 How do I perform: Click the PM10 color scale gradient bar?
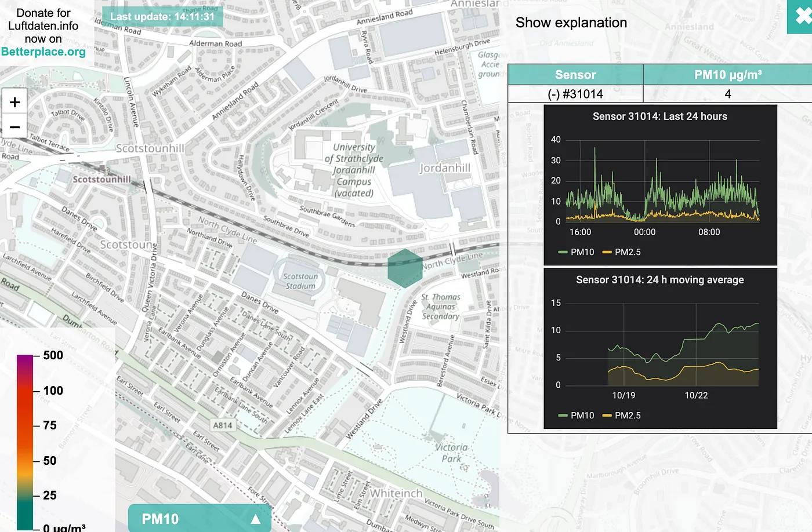point(25,442)
